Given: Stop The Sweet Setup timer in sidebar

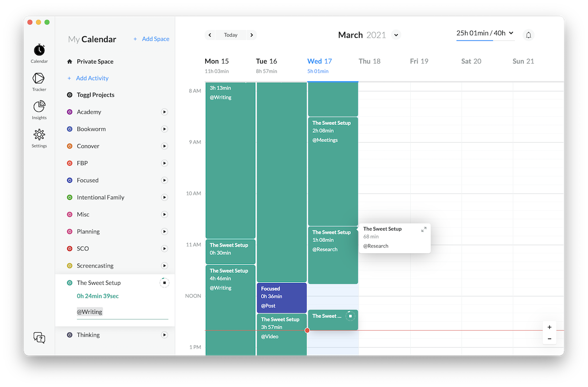Looking at the screenshot, I should [x=165, y=283].
